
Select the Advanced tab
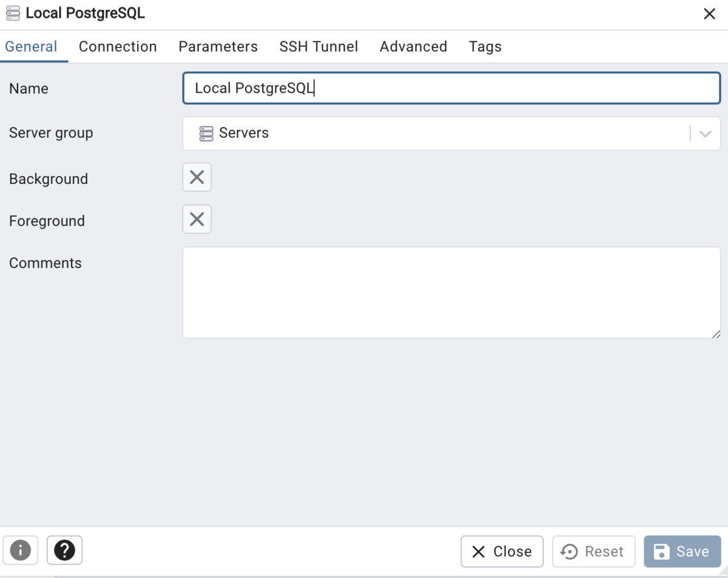click(x=413, y=47)
